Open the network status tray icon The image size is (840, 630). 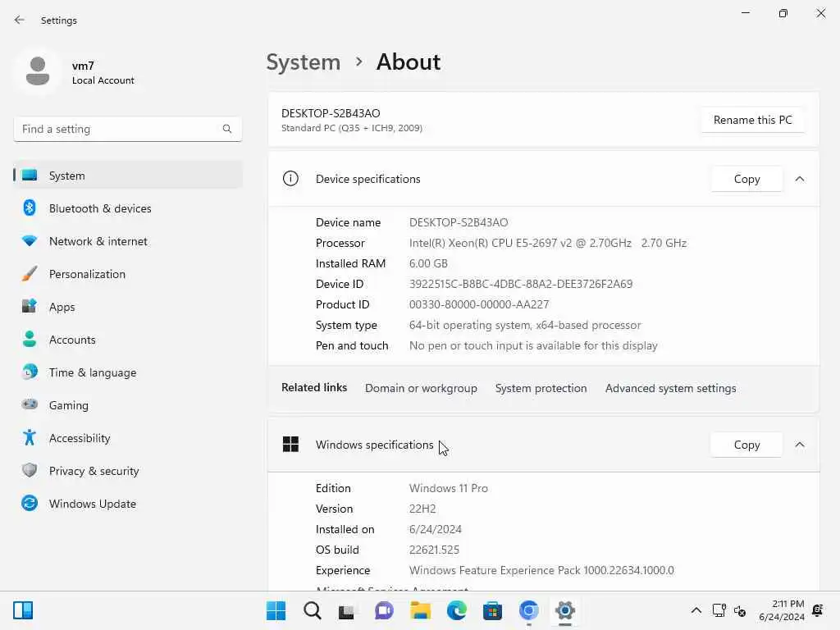pyautogui.click(x=719, y=610)
